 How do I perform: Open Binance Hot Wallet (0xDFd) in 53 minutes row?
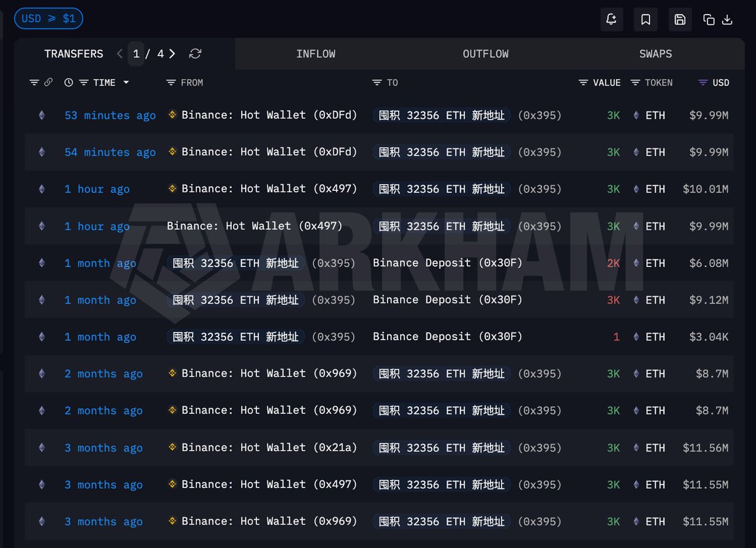point(269,115)
